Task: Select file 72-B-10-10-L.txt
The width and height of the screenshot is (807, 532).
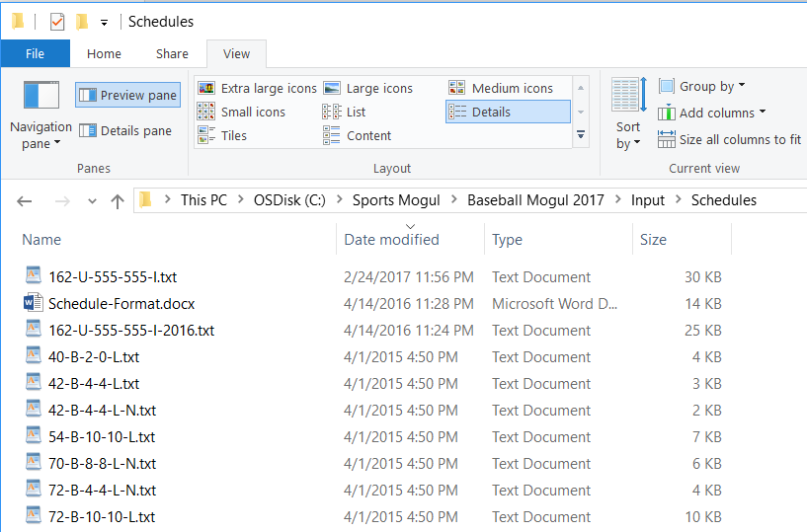Action: coord(102,517)
